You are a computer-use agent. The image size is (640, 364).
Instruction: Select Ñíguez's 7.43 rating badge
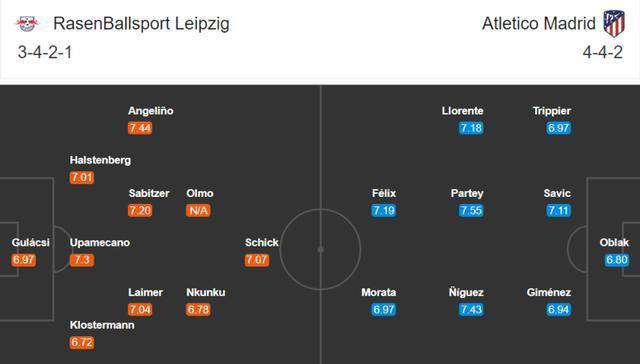pyautogui.click(x=471, y=310)
